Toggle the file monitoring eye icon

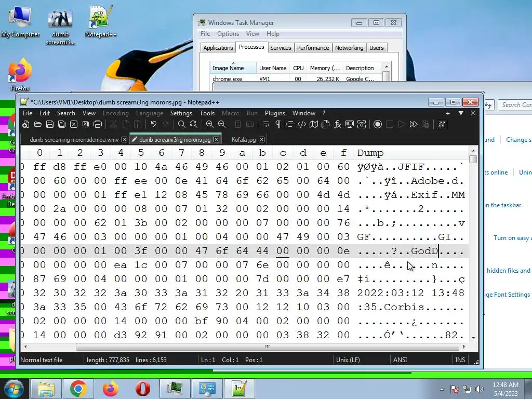point(362,125)
